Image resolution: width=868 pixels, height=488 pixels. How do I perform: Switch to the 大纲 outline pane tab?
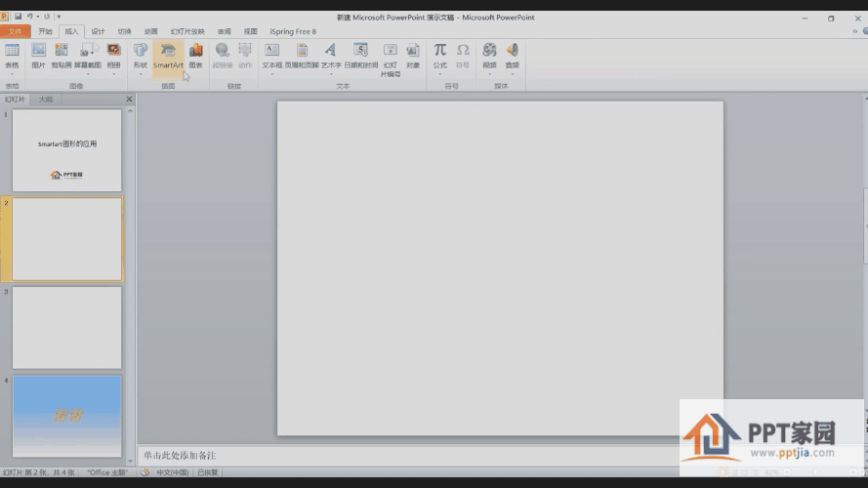tap(46, 99)
